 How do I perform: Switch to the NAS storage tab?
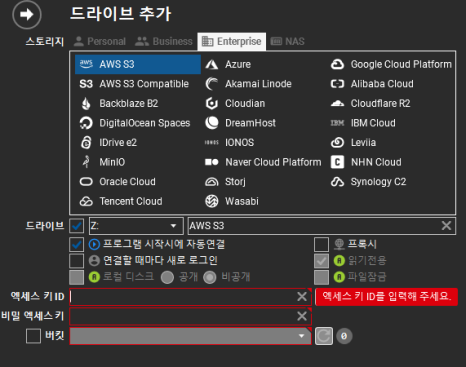tap(287, 41)
